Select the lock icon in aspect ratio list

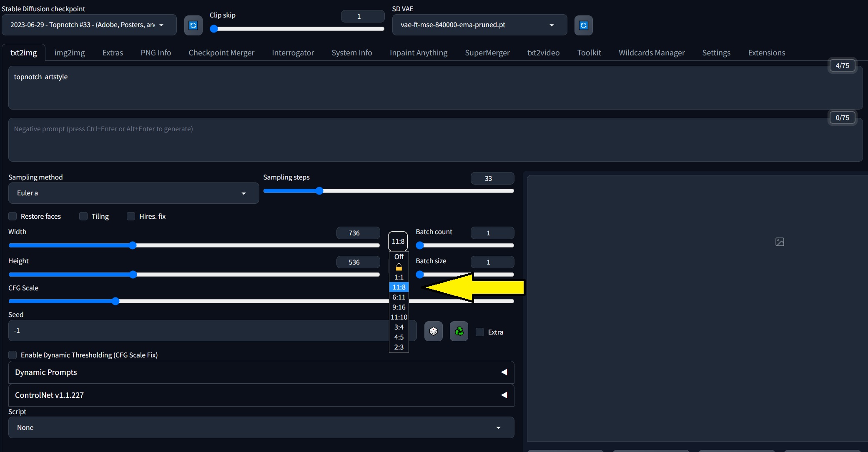[x=399, y=267]
